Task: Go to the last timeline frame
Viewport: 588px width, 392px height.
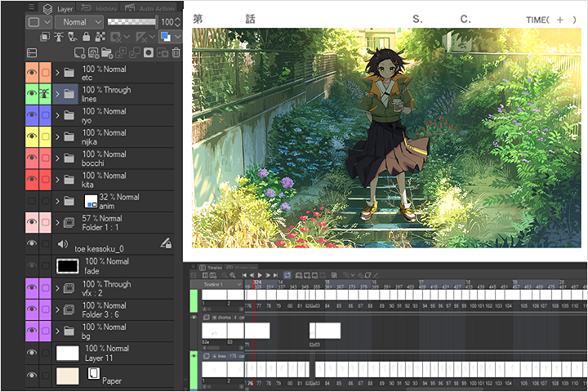Action: [x=276, y=275]
